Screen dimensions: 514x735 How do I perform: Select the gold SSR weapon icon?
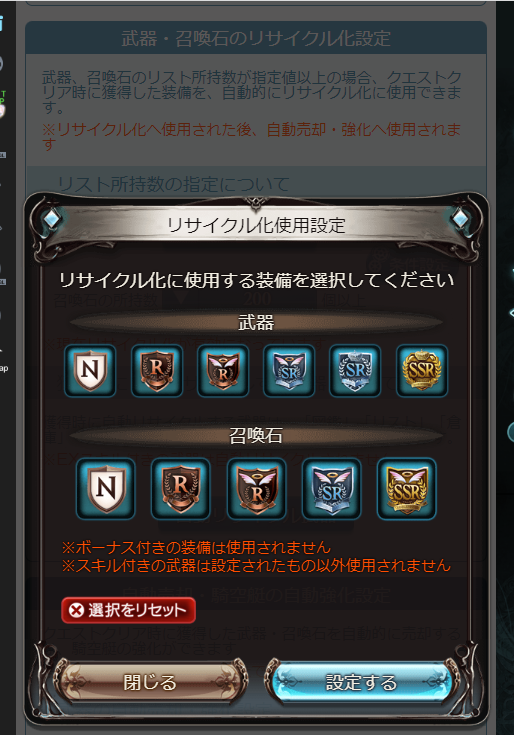click(422, 370)
